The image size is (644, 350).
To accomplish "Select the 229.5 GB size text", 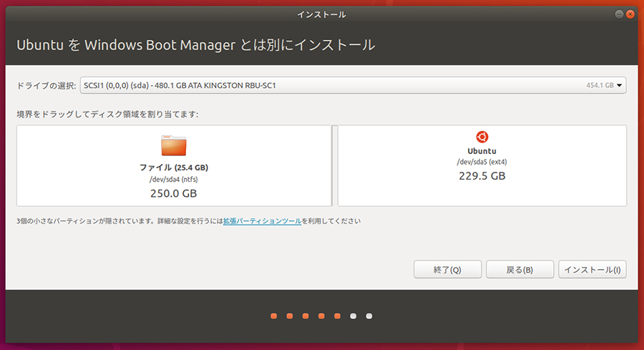I will point(482,176).
